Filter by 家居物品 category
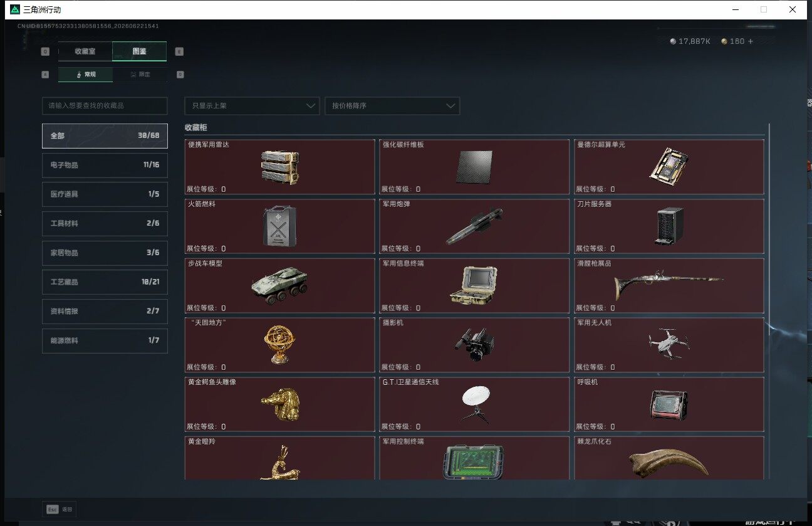The width and height of the screenshot is (812, 526). pyautogui.click(x=105, y=253)
